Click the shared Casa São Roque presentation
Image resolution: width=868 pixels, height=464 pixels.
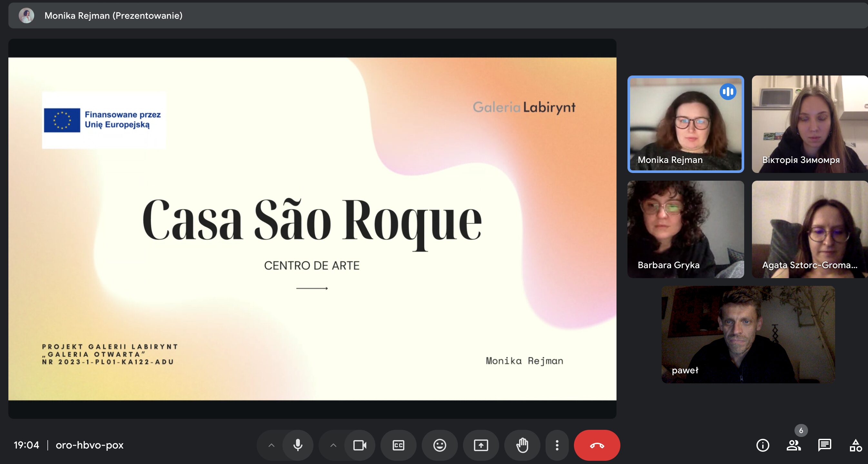click(312, 229)
